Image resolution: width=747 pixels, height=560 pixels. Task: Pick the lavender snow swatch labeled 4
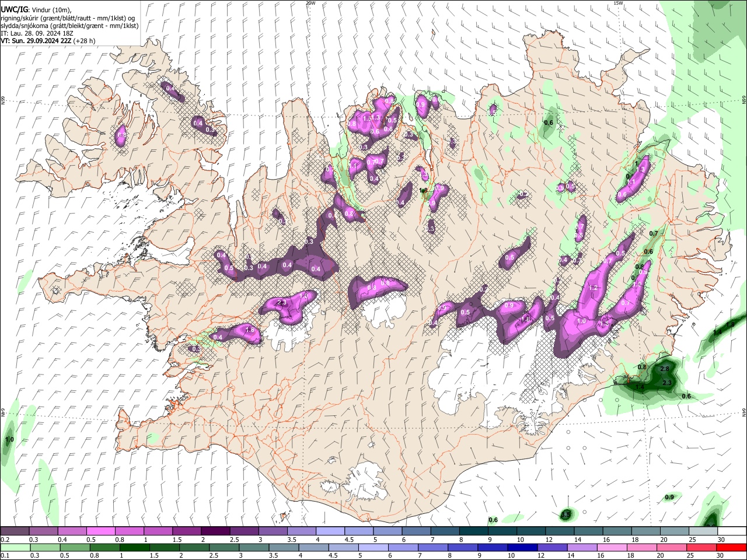click(x=330, y=531)
